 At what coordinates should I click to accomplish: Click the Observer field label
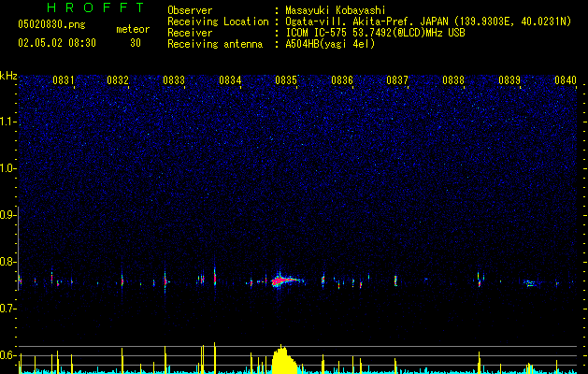click(x=190, y=10)
